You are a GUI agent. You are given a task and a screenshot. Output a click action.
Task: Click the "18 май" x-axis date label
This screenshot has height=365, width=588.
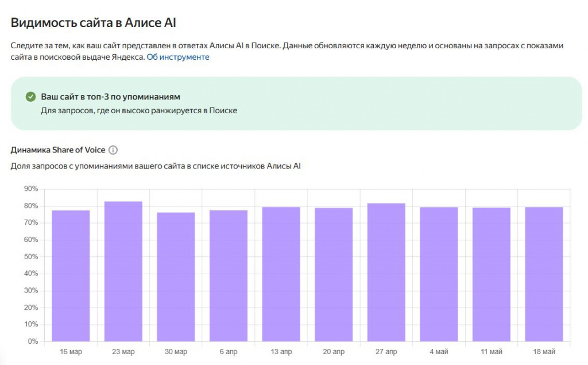point(544,352)
